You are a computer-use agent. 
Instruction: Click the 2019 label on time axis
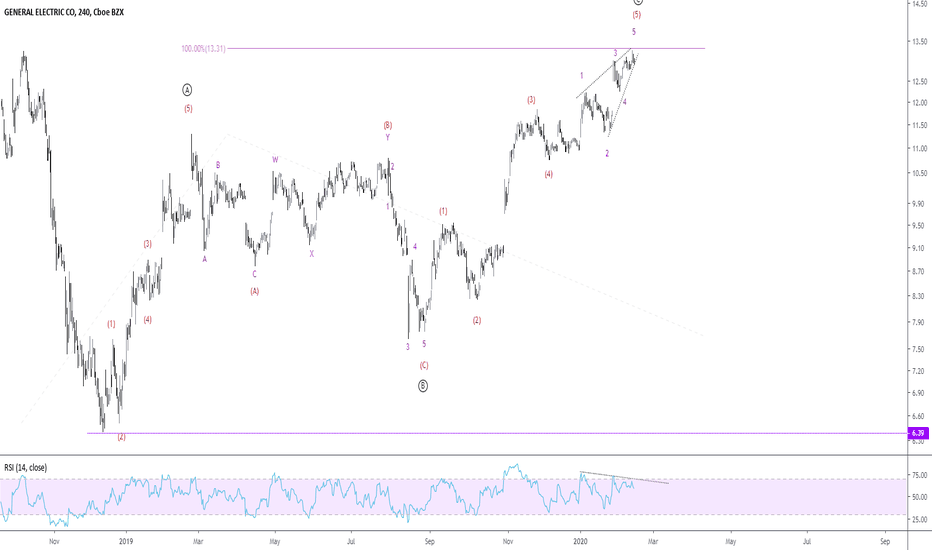coord(126,541)
